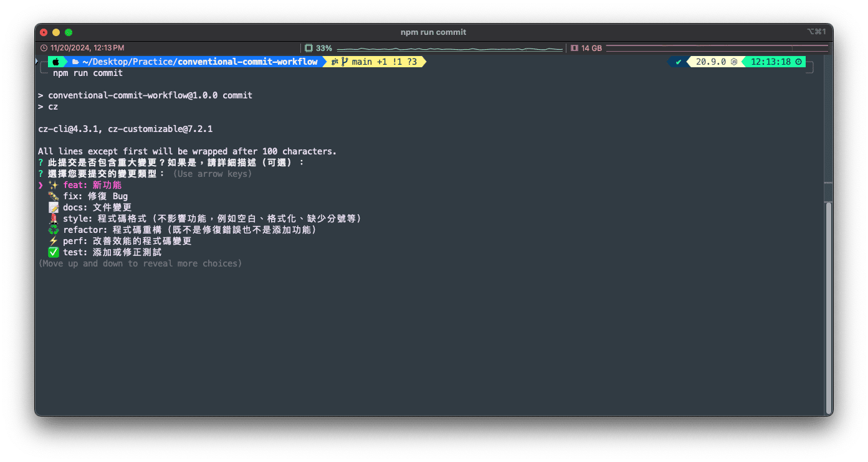Click the date 11/20/2024, 12:13 PM
The width and height of the screenshot is (868, 462).
(87, 48)
